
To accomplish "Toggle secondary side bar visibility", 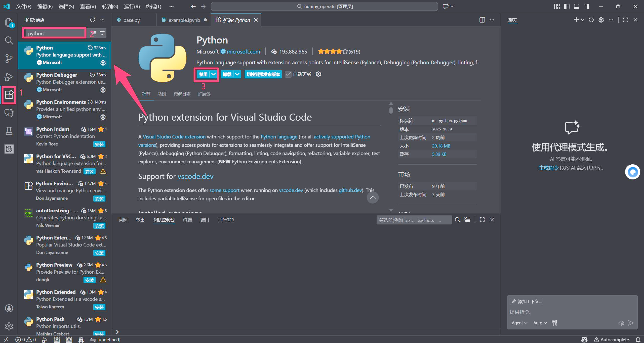I will pos(586,7).
